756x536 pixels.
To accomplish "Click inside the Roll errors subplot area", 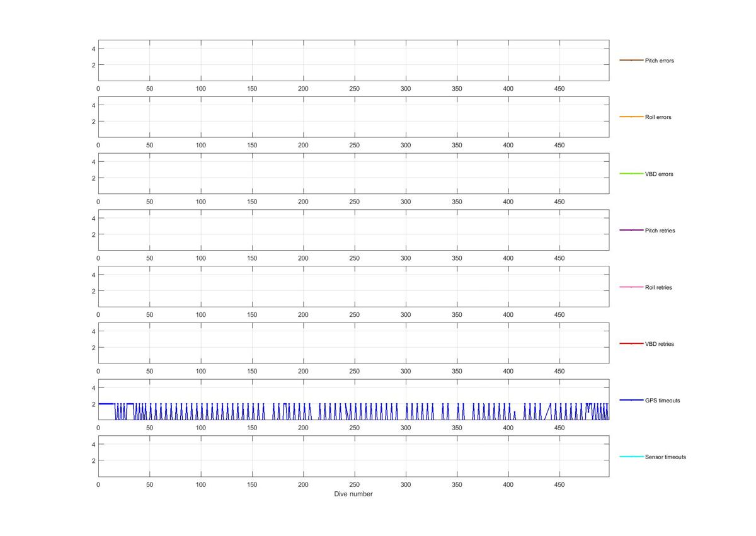I will tap(353, 117).
